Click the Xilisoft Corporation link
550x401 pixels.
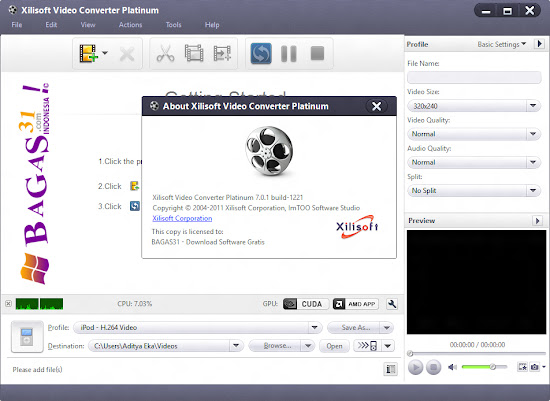pos(182,218)
